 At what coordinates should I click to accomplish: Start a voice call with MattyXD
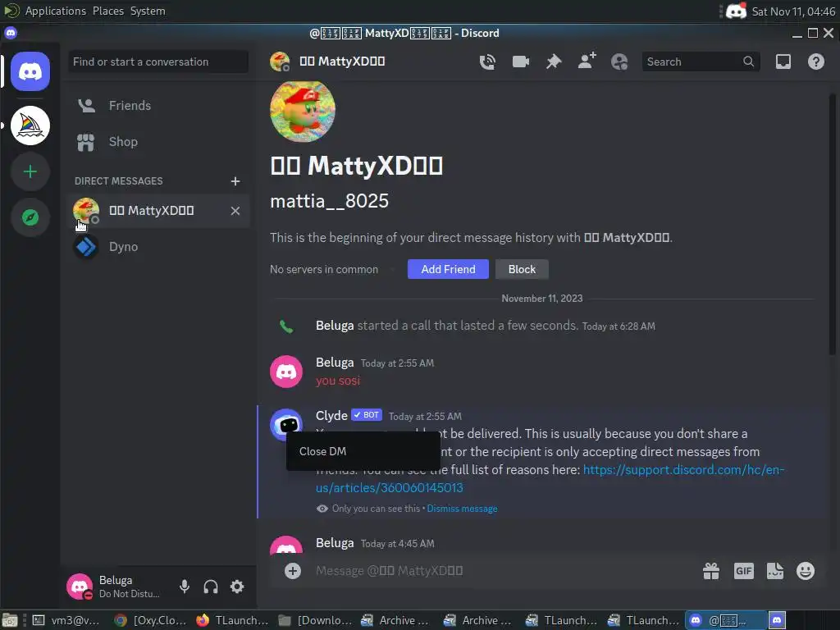pos(487,62)
